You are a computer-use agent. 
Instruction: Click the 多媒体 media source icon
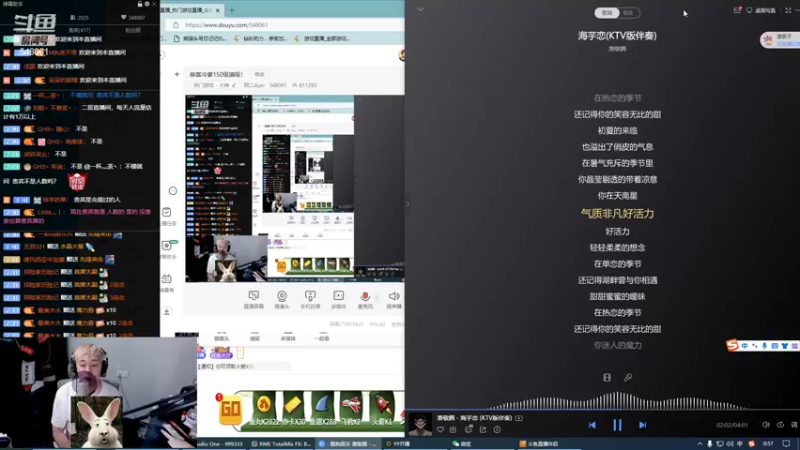(x=338, y=299)
